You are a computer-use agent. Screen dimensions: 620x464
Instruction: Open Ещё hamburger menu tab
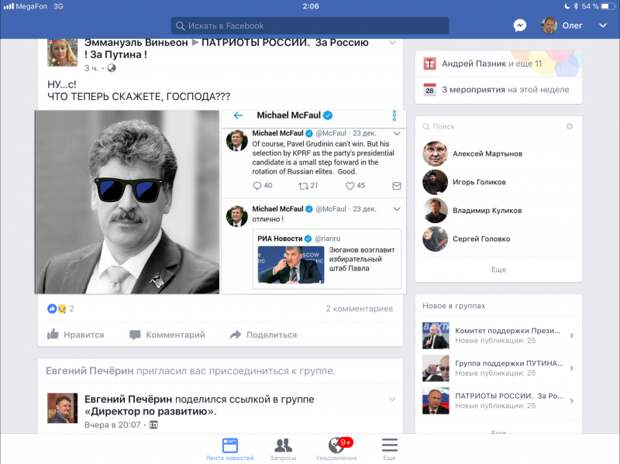click(x=389, y=449)
